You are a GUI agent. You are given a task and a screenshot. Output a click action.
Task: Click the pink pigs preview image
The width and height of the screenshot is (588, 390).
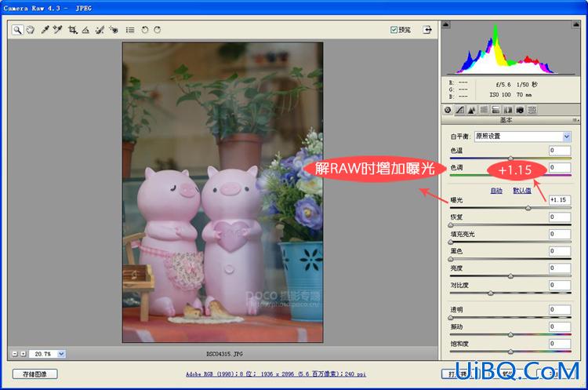pyautogui.click(x=223, y=192)
